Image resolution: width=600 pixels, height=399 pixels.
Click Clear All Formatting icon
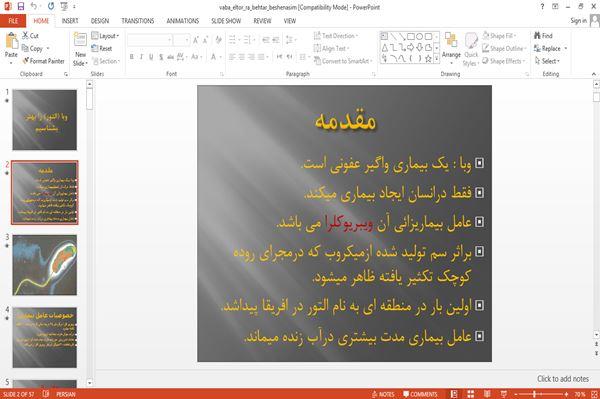coord(219,40)
